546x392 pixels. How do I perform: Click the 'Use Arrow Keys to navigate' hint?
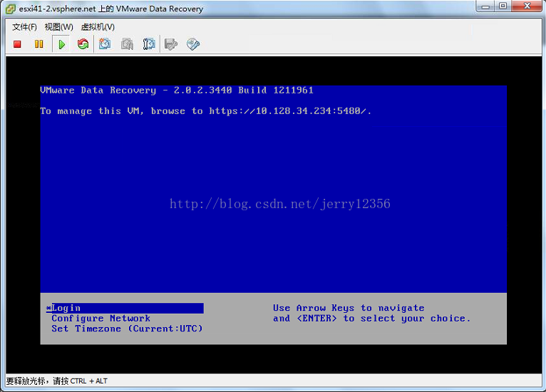[349, 308]
